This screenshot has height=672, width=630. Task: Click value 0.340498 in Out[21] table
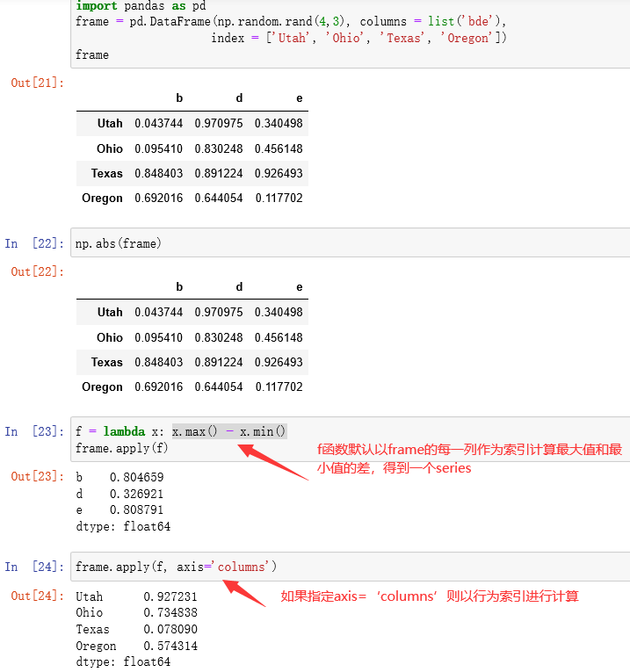point(279,124)
